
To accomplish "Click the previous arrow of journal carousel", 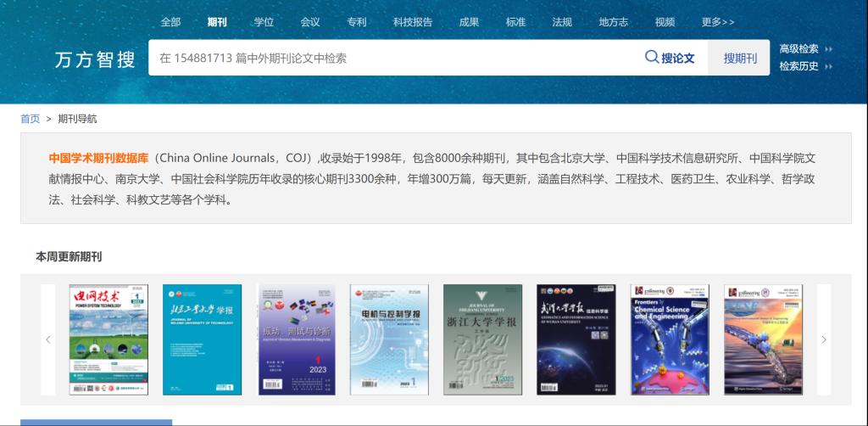I will tap(48, 339).
